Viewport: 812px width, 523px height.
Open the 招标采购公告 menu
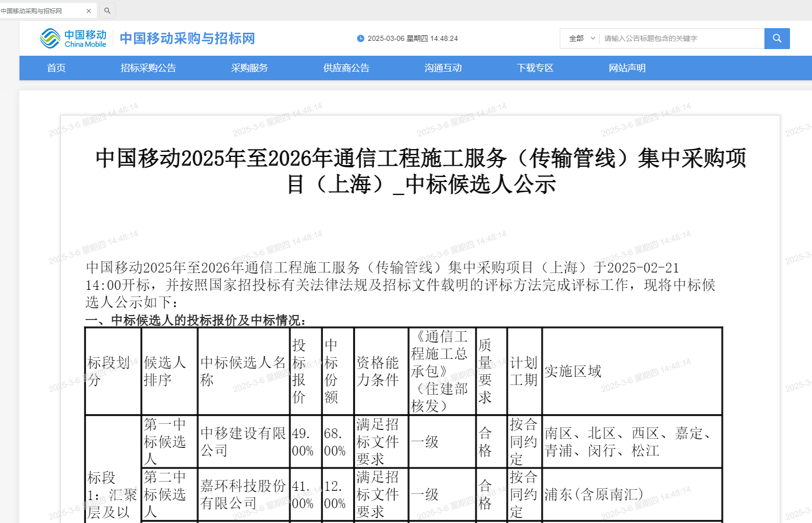pyautogui.click(x=148, y=68)
